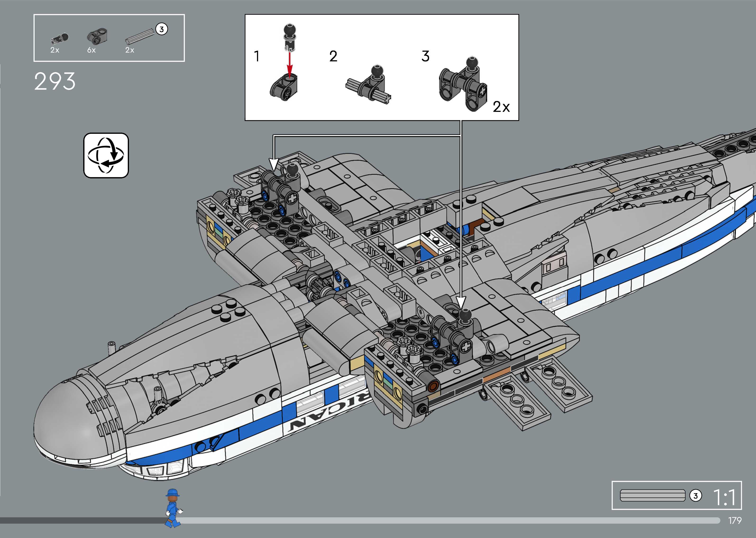
Task: Click the sub-step number 1 label
Action: 257,56
